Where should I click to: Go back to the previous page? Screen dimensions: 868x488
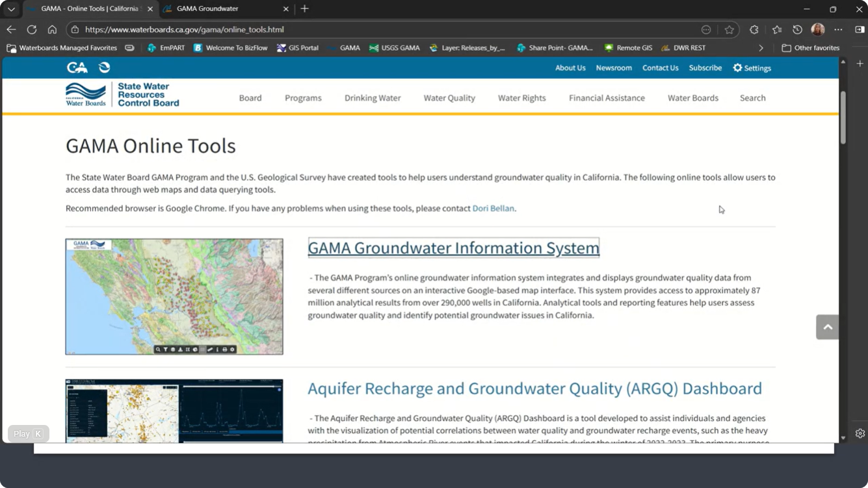11,29
